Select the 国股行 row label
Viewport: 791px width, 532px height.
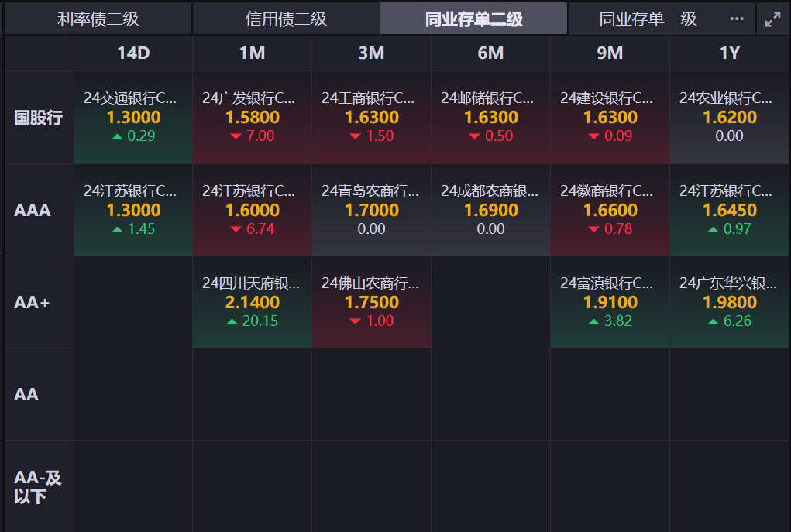[x=38, y=118]
